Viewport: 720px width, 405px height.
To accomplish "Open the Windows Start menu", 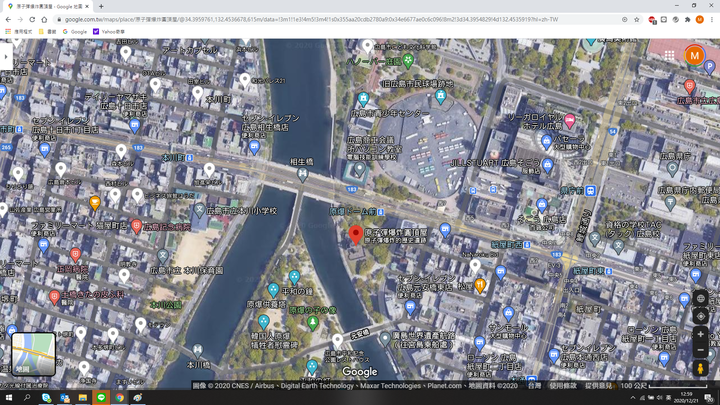I will click(x=9, y=398).
